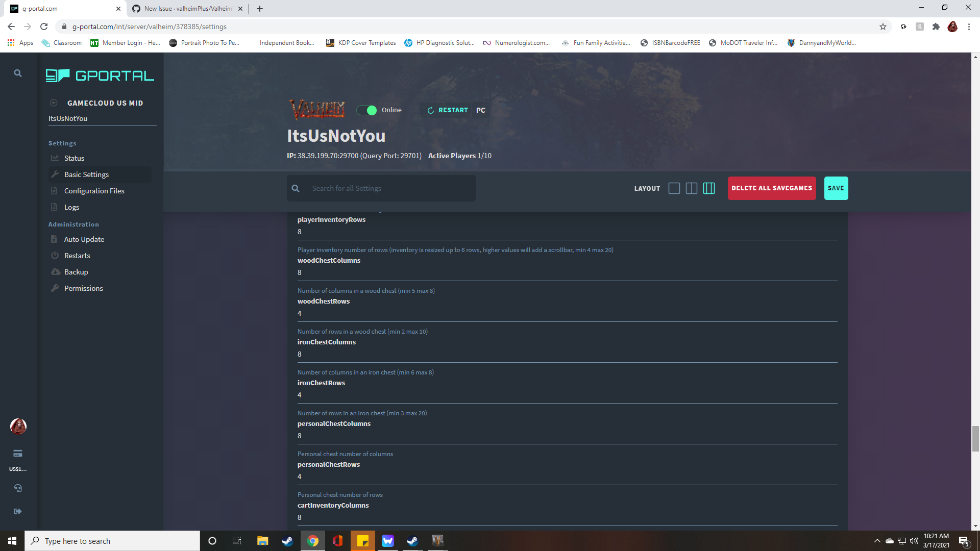
Task: Click the billing credit card icon
Action: [18, 453]
